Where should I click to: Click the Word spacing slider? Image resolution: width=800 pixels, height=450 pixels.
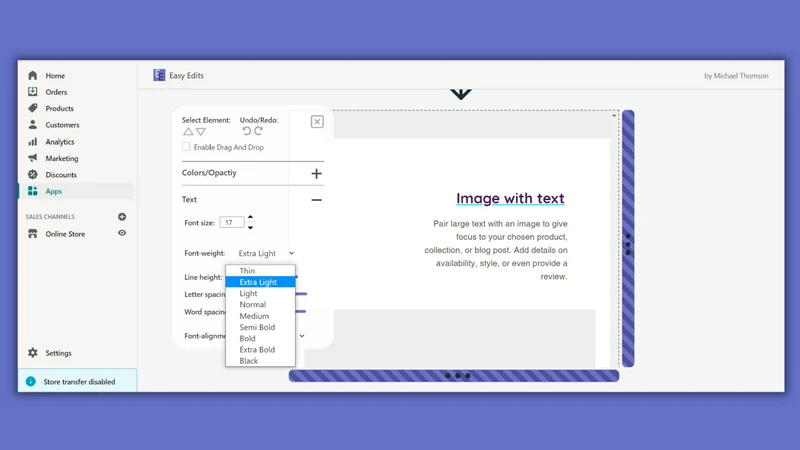tap(301, 311)
